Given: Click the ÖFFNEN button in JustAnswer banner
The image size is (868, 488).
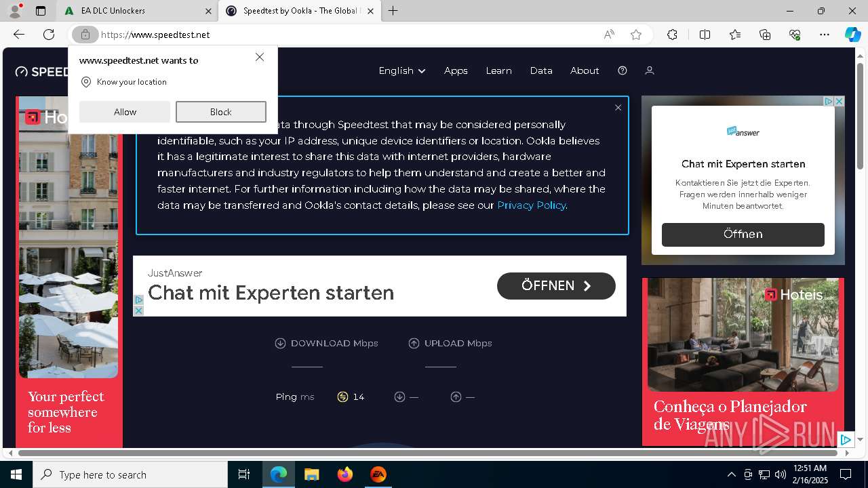Looking at the screenshot, I should pyautogui.click(x=556, y=286).
